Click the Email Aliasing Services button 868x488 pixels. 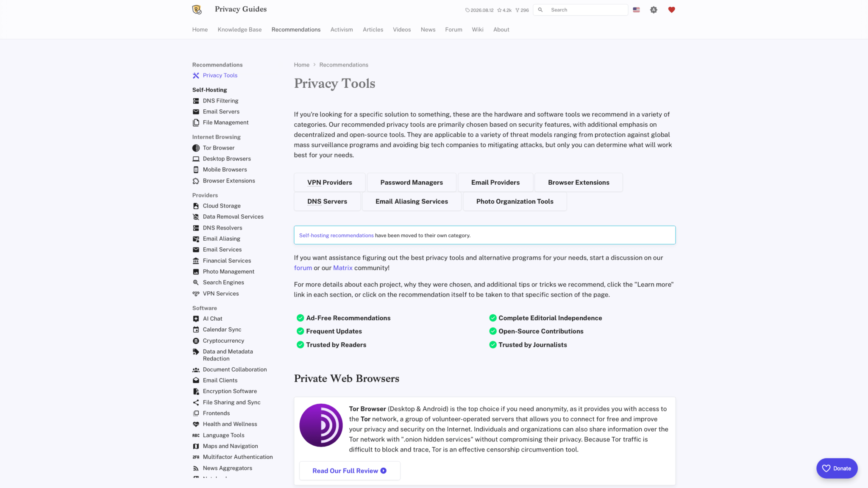412,202
